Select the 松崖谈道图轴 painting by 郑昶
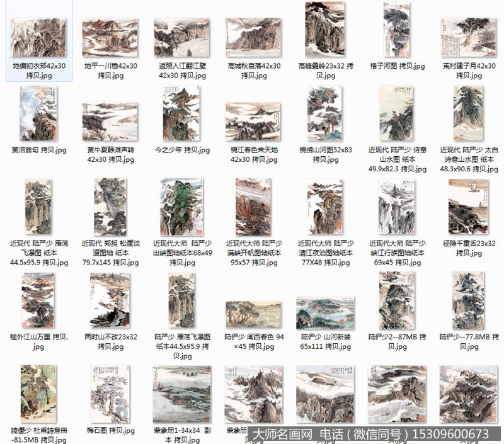 [x=110, y=207]
